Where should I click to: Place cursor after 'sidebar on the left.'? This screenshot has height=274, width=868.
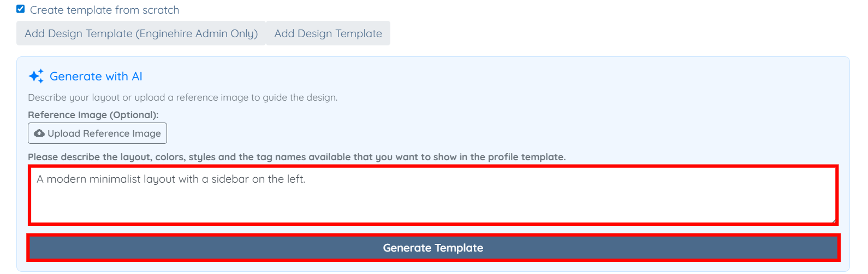[306, 179]
